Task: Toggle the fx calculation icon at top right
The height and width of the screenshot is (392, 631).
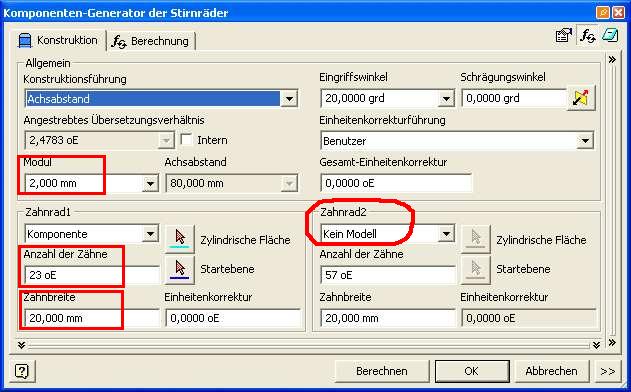Action: click(x=588, y=36)
